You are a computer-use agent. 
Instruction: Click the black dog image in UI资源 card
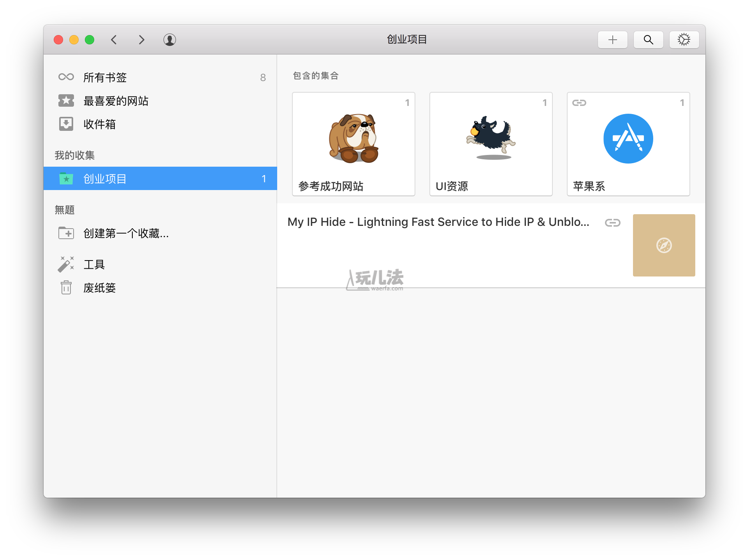point(491,137)
